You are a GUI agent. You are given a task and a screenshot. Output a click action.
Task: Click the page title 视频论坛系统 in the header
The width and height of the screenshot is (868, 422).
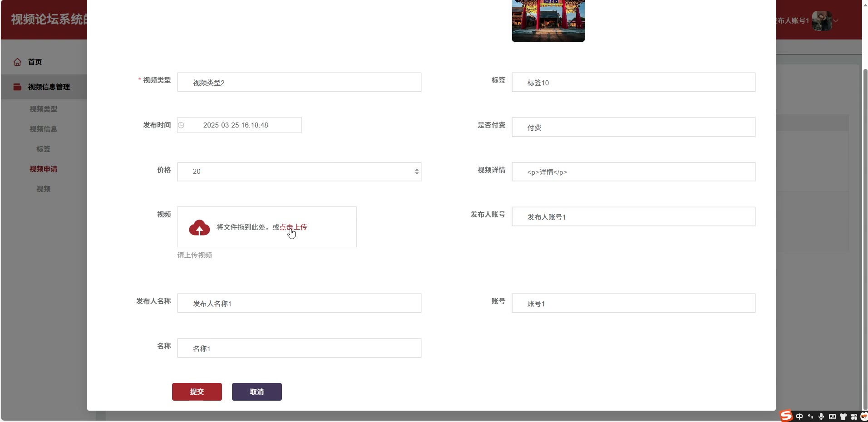click(49, 20)
